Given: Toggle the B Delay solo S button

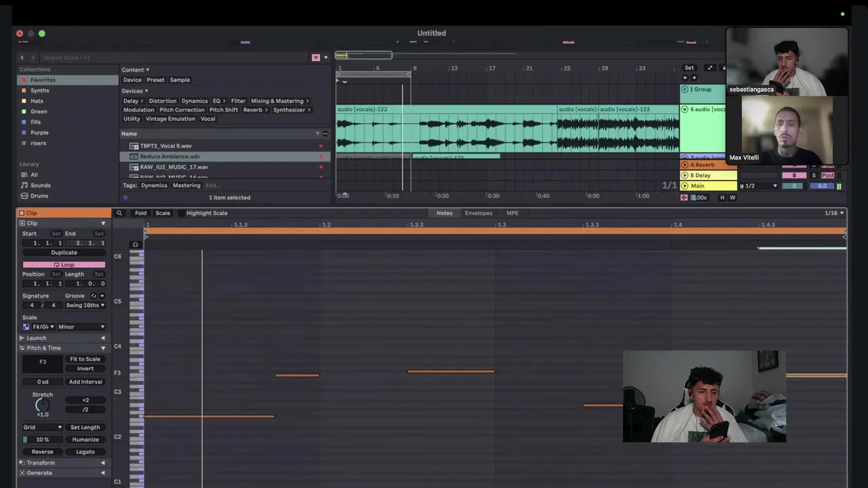Looking at the screenshot, I should (814, 176).
